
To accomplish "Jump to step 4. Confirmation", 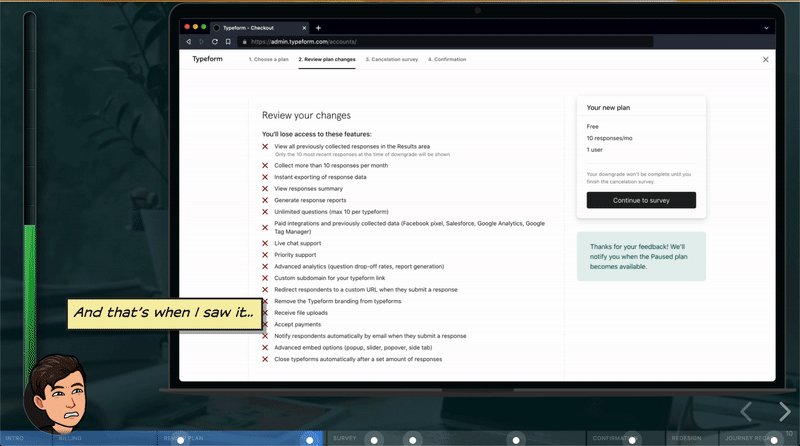I will click(447, 60).
